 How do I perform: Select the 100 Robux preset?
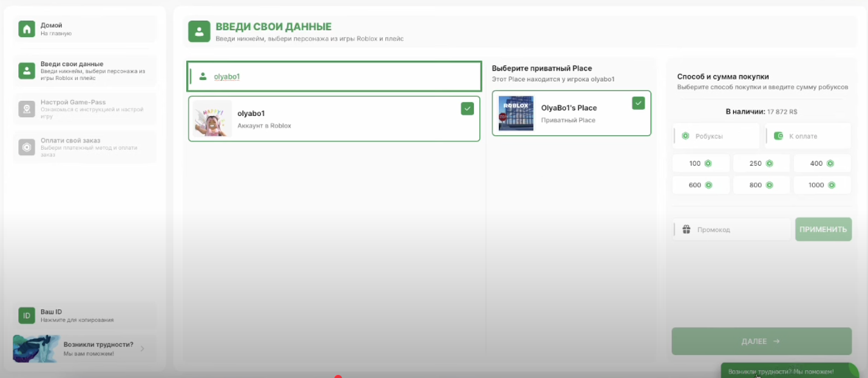click(x=701, y=163)
